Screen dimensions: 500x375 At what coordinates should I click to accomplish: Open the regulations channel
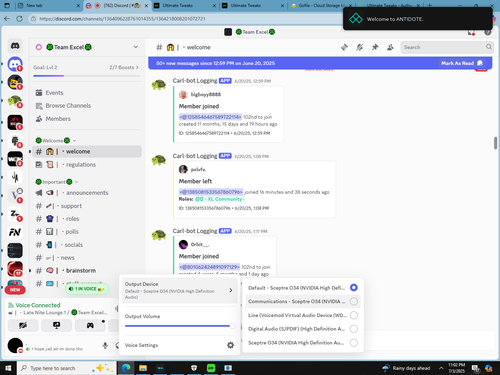click(x=87, y=165)
